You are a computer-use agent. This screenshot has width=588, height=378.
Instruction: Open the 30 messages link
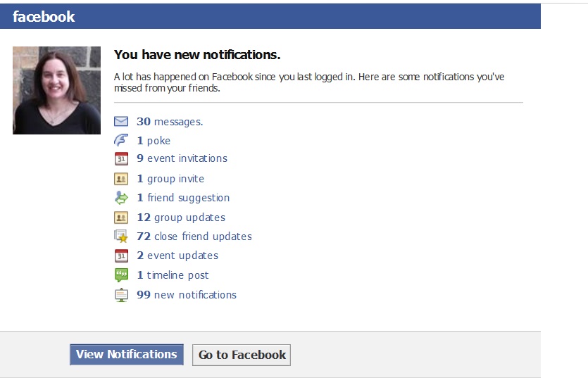(170, 122)
